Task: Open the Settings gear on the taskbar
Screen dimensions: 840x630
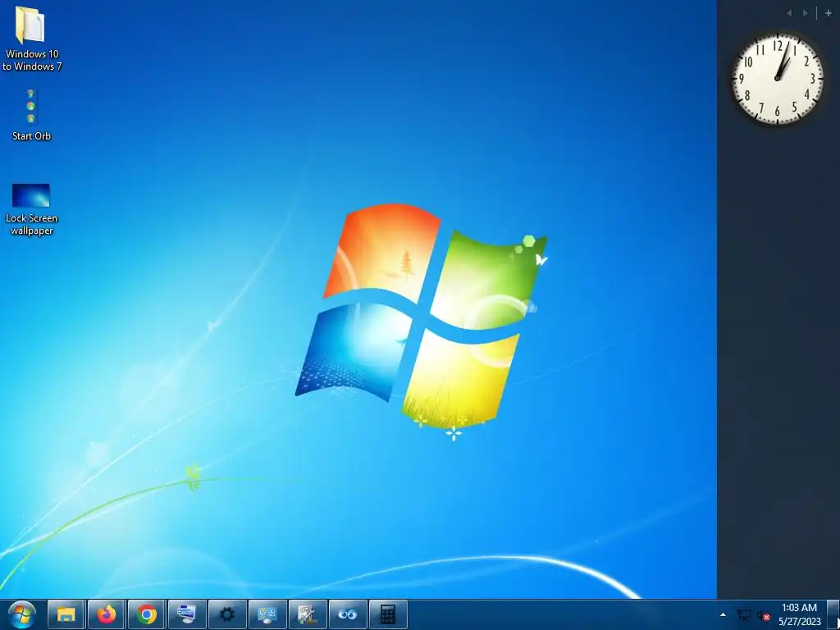Action: coord(227,614)
